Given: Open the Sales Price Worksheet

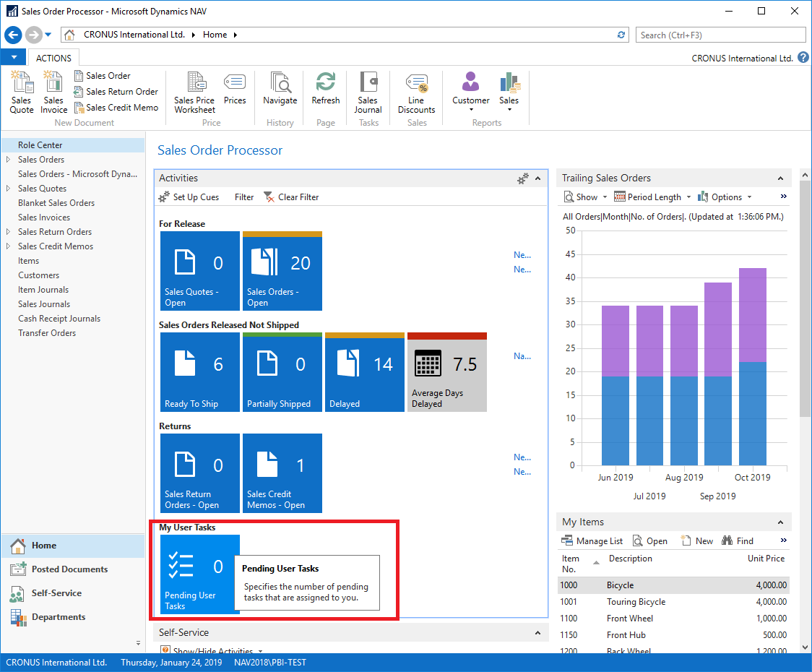Looking at the screenshot, I should coord(195,92).
